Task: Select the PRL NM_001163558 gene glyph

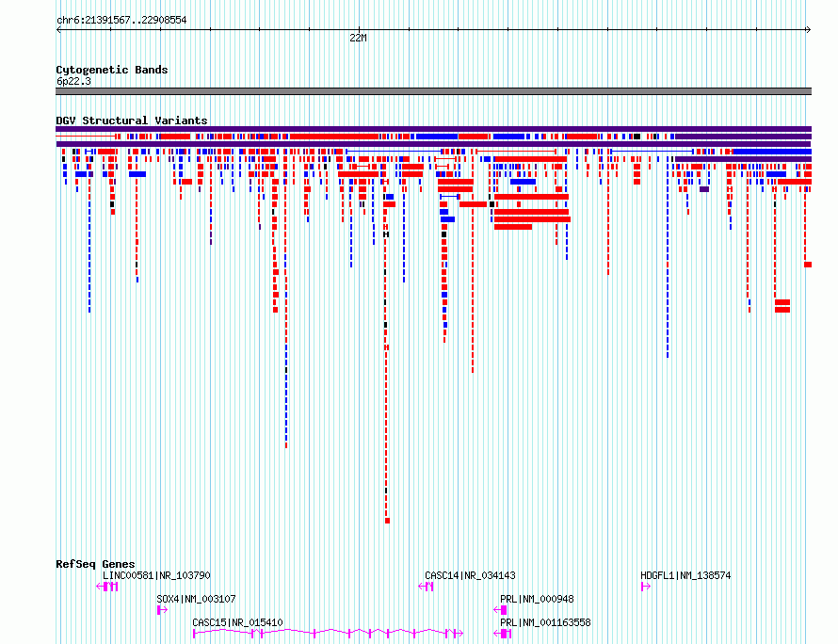Action: 503,634
